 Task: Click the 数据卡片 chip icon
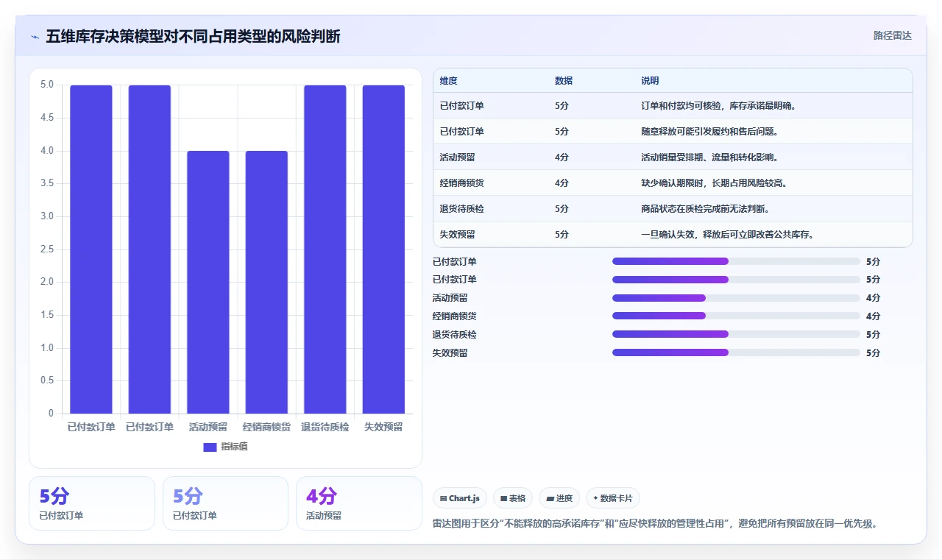[x=596, y=498]
